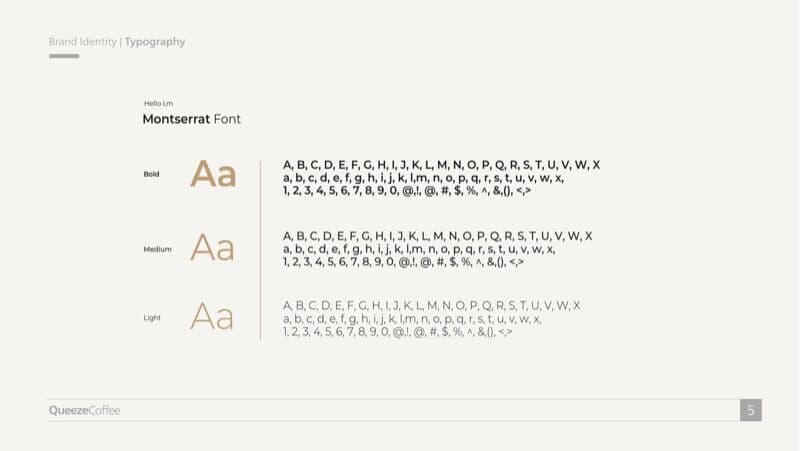Click the QueezeCoffee footer logo text

click(84, 410)
